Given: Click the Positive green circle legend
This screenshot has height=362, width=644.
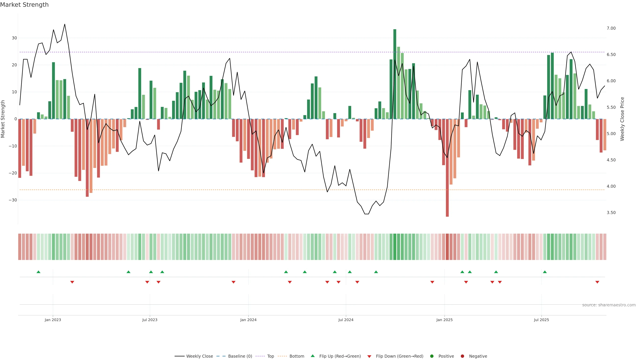Looking at the screenshot, I should [x=432, y=356].
